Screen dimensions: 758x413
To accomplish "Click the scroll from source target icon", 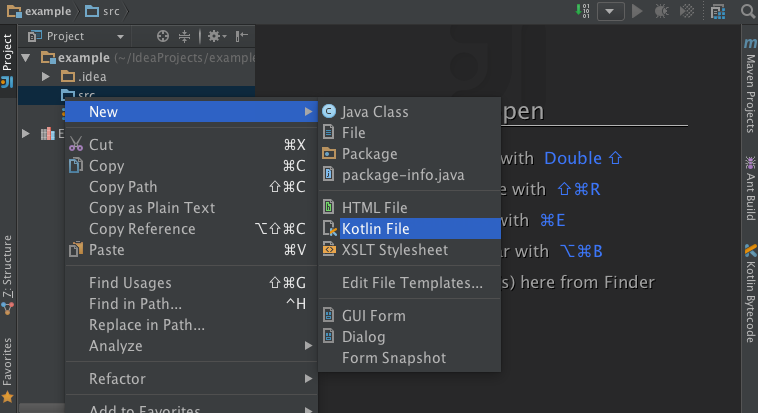I will click(164, 36).
